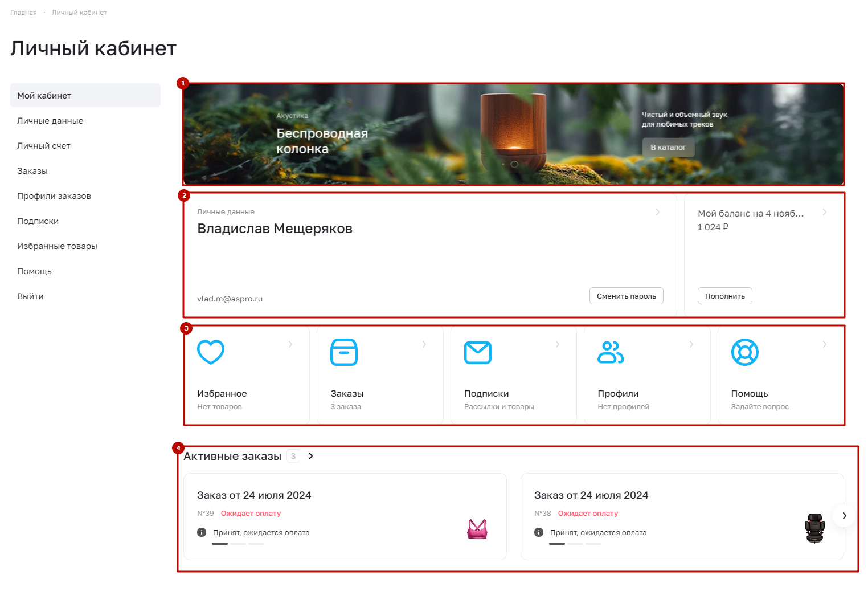
Task: Select Мой кабинет in sidebar menu
Action: coord(85,95)
